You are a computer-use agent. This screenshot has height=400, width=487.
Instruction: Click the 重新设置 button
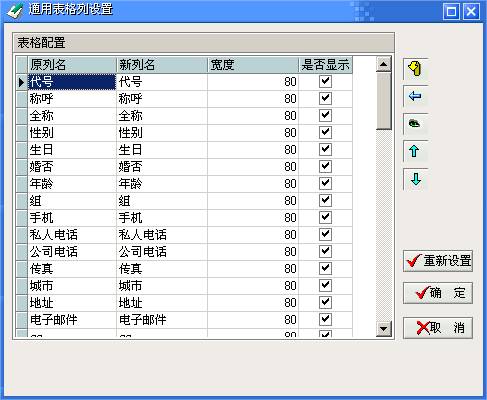coord(438,261)
